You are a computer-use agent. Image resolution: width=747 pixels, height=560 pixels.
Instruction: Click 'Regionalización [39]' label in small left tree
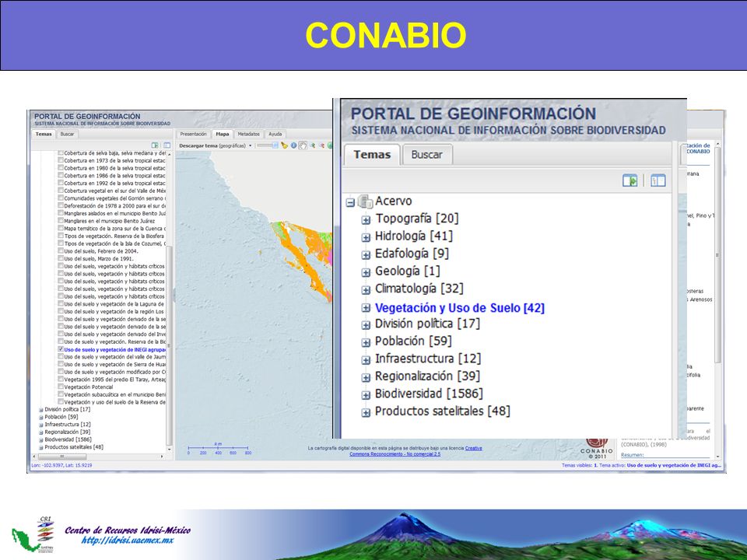[x=68, y=432]
